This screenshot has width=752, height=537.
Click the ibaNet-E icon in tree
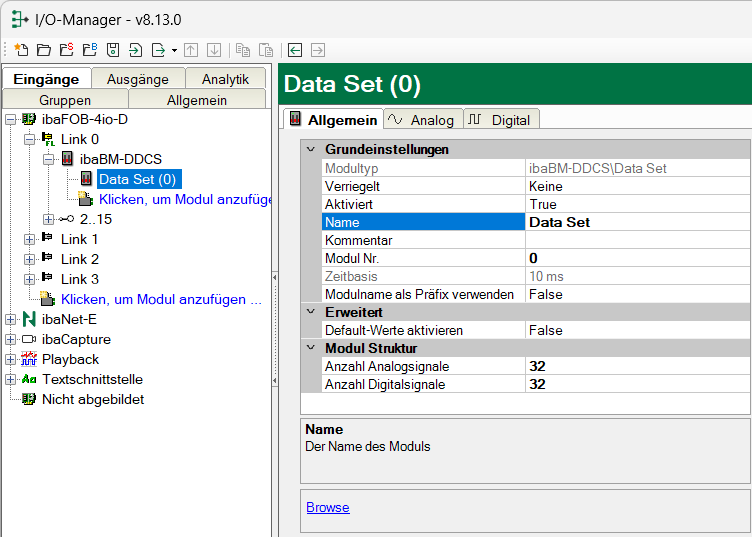coord(29,319)
